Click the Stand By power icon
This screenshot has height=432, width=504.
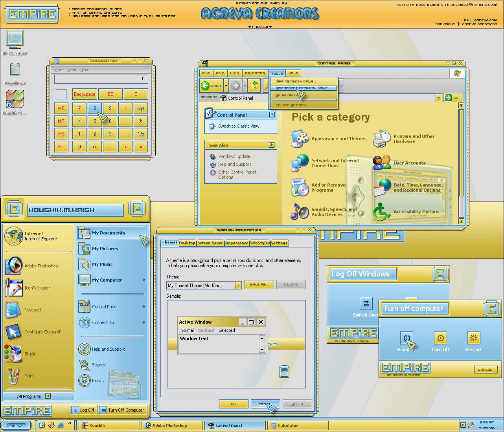[407, 338]
